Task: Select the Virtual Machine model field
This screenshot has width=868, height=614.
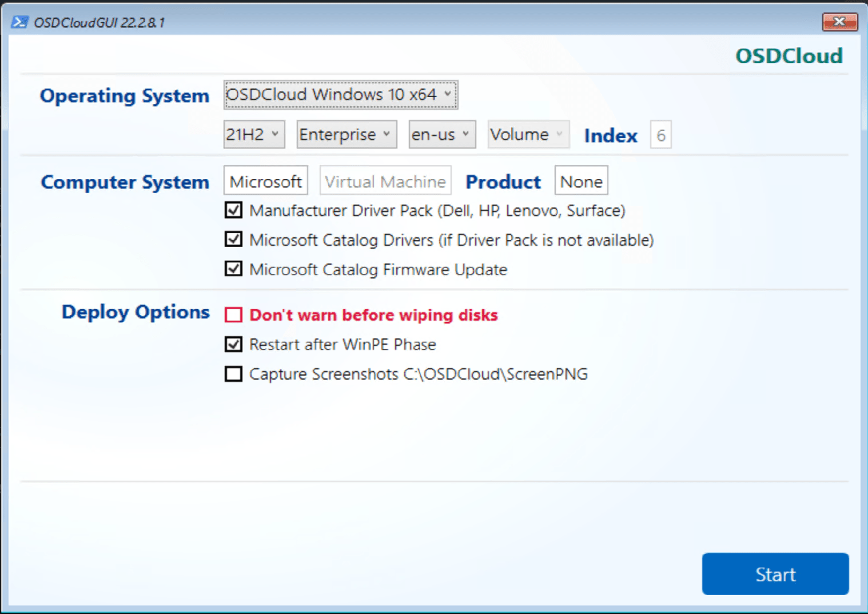Action: pyautogui.click(x=385, y=180)
